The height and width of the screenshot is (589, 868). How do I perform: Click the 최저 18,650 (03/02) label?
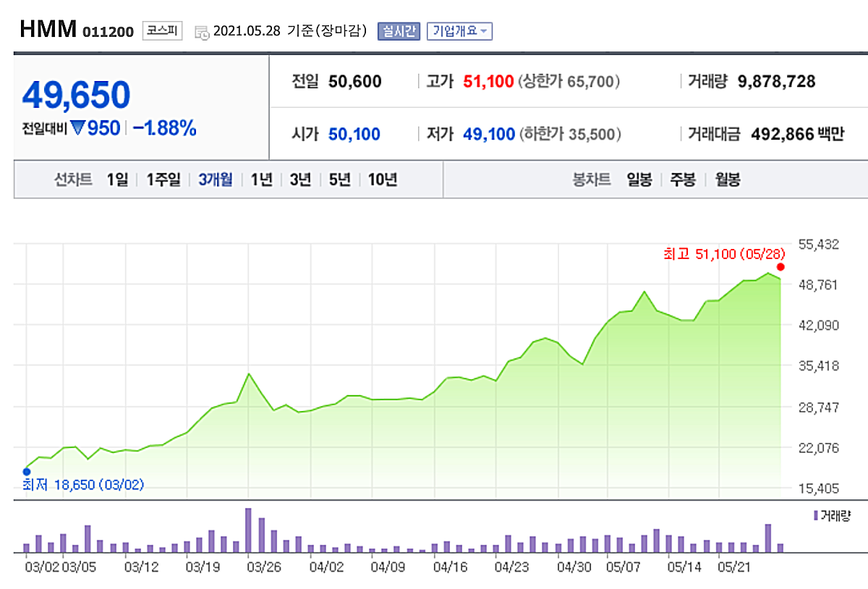[83, 485]
